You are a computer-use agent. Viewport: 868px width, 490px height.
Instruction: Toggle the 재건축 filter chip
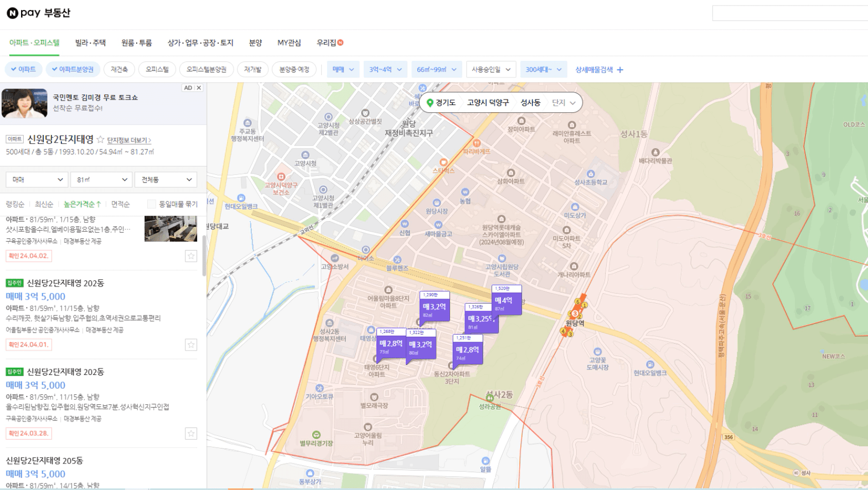pyautogui.click(x=119, y=70)
